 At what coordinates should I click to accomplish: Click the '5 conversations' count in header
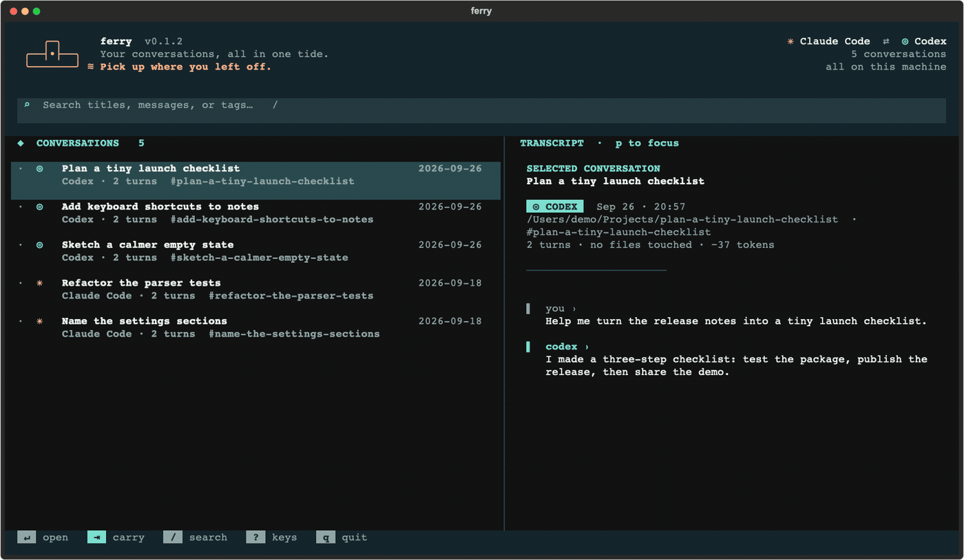(899, 54)
